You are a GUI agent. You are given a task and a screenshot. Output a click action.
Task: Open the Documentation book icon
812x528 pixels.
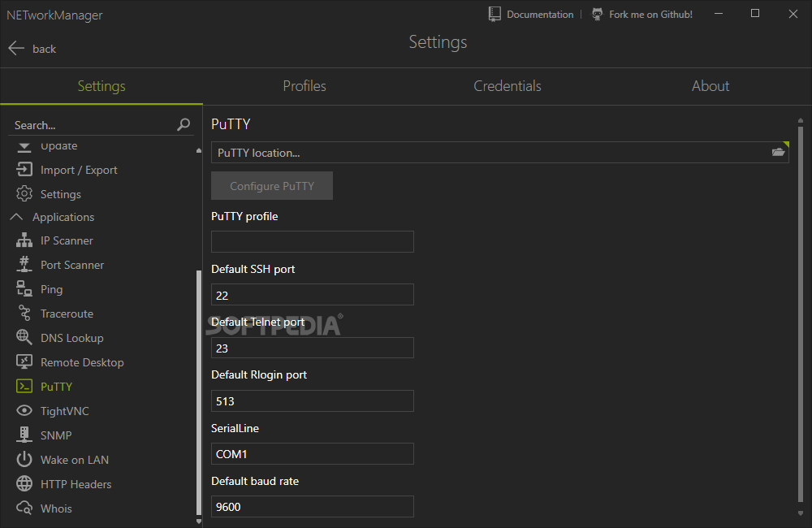[495, 14]
